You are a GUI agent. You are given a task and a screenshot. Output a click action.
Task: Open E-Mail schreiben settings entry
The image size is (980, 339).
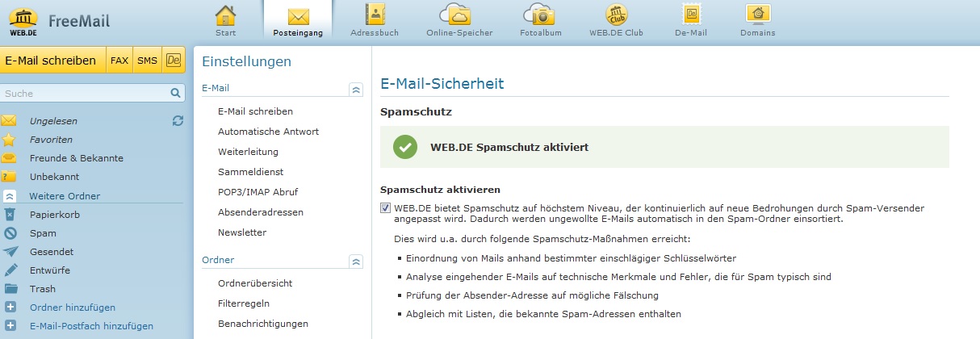coord(255,111)
